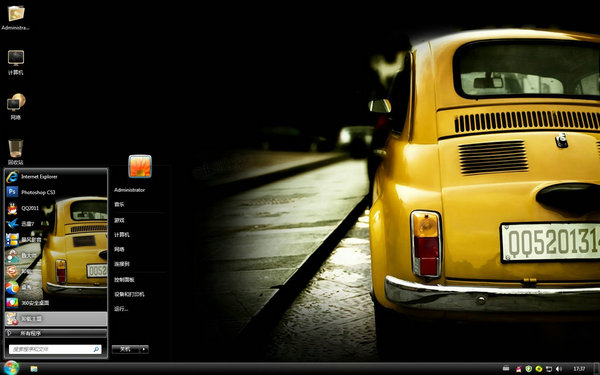Click the start menu search box
Viewport: 600px width, 375px height.
55,349
